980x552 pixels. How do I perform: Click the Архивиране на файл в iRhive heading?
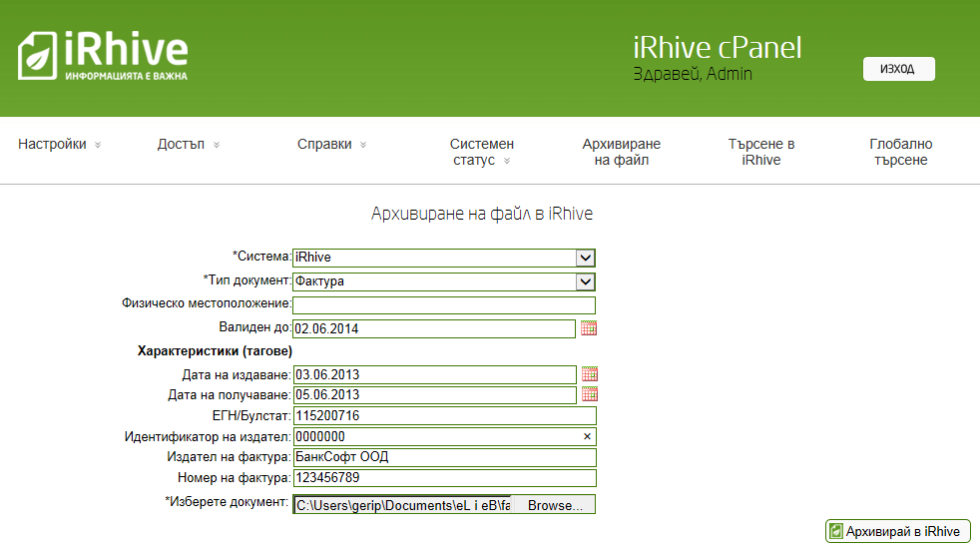[x=482, y=214]
